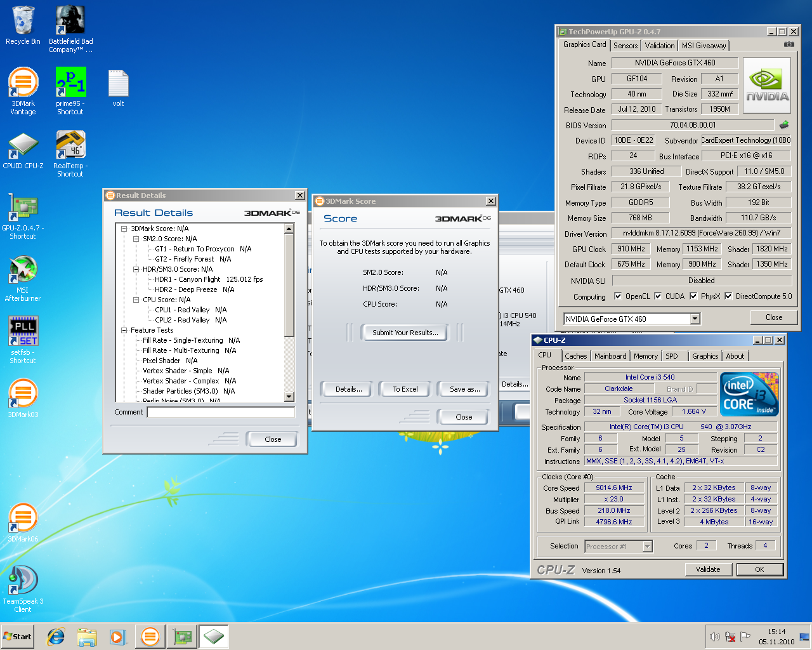Open the About tab in CPU-Z
The width and height of the screenshot is (812, 650).
click(735, 356)
